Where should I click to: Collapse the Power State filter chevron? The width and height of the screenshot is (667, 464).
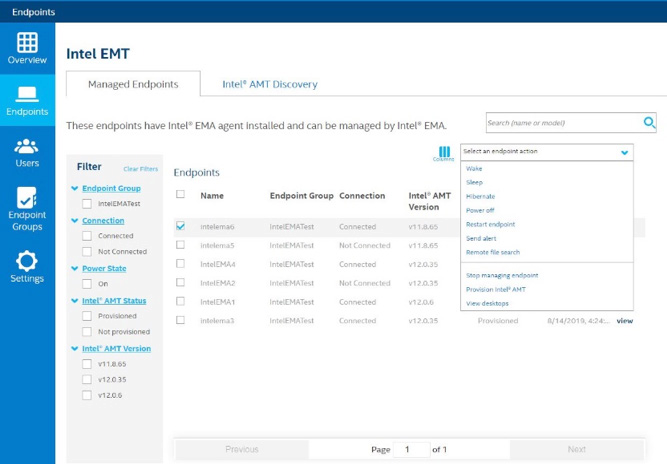(75, 268)
